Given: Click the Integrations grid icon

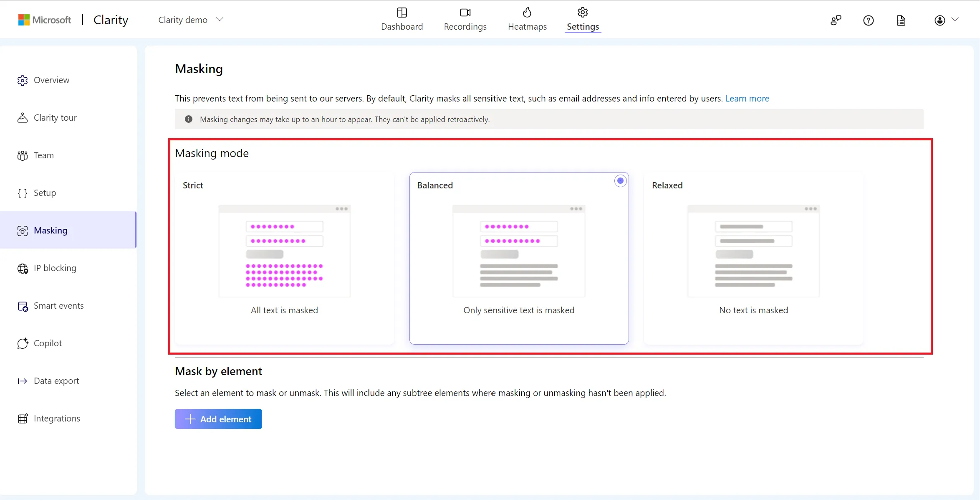Looking at the screenshot, I should coord(23,419).
